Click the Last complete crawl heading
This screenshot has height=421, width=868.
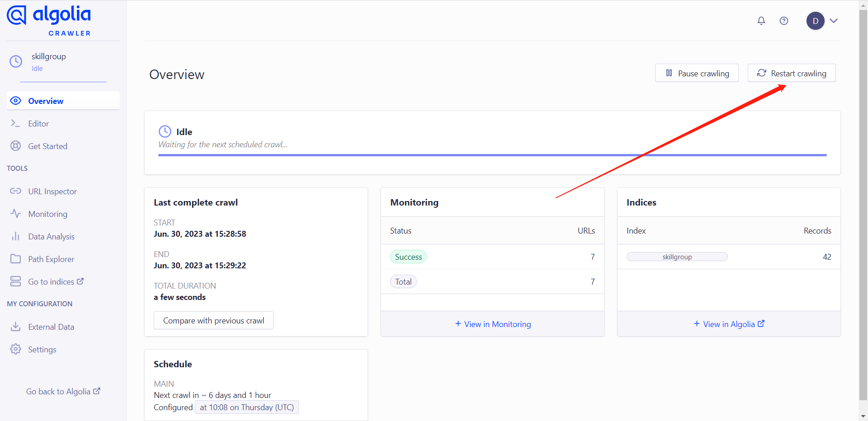tap(196, 202)
